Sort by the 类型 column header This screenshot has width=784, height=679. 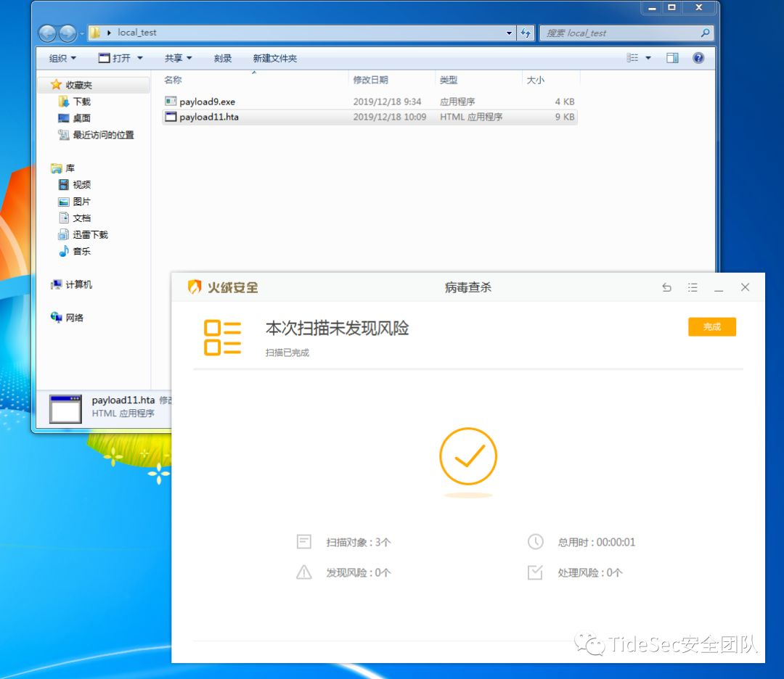(449, 80)
